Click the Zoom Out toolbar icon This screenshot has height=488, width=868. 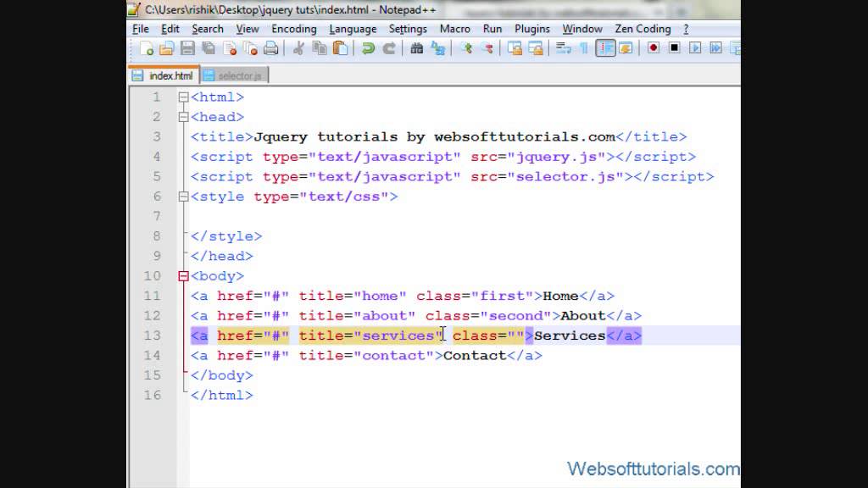[487, 48]
